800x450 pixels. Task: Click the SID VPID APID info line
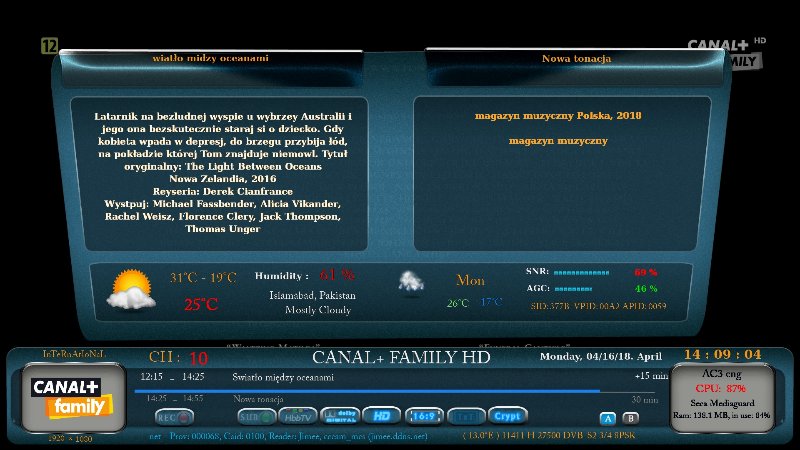tap(598, 306)
